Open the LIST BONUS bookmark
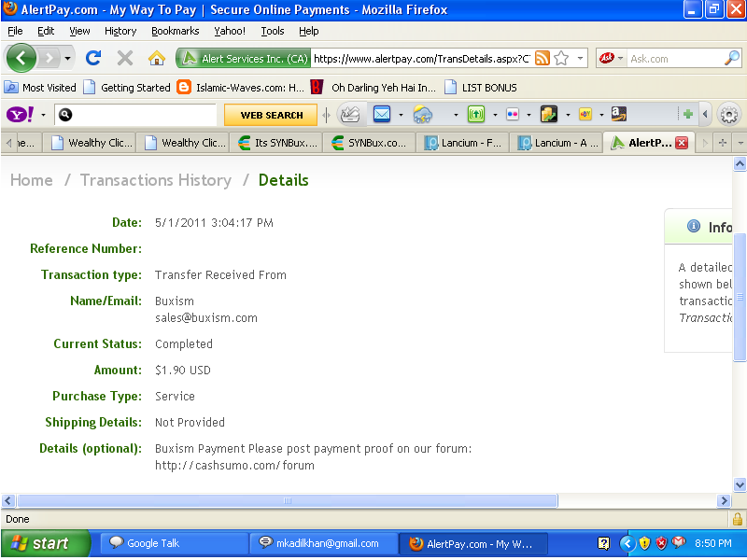The height and width of the screenshot is (560, 747). [481, 88]
